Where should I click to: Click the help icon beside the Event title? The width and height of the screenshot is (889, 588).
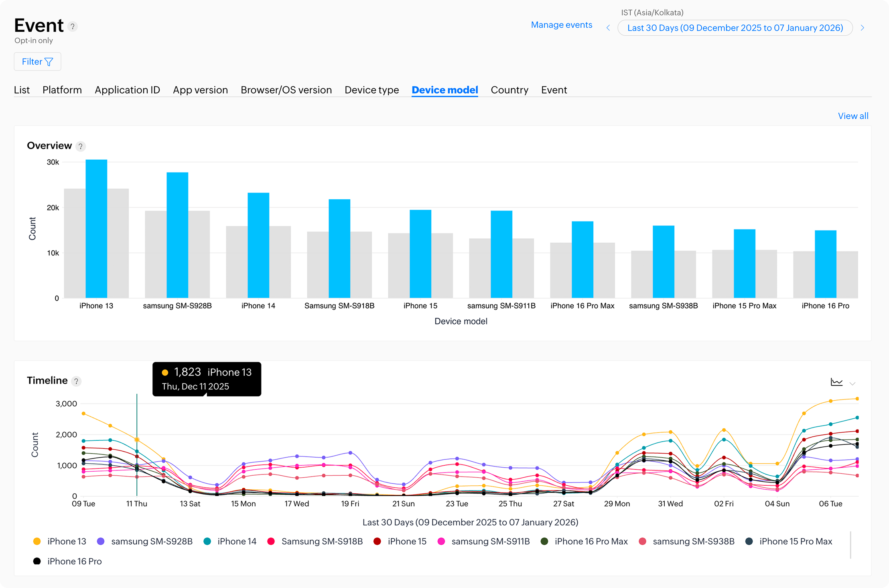(72, 26)
